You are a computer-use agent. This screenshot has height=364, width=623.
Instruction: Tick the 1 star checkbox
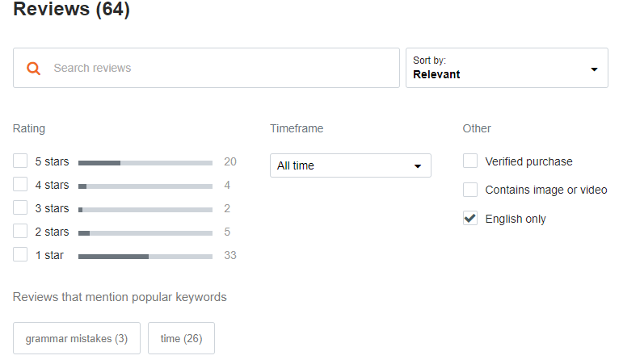click(20, 254)
